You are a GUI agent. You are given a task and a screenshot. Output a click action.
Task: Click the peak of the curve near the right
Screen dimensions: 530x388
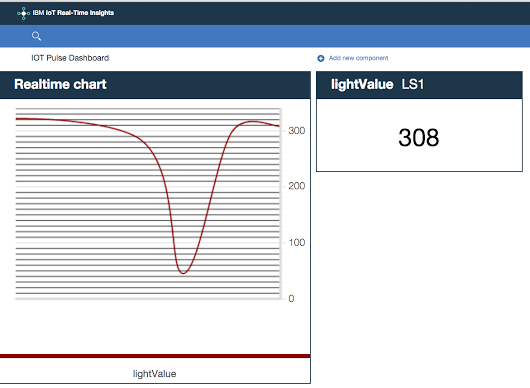click(251, 121)
